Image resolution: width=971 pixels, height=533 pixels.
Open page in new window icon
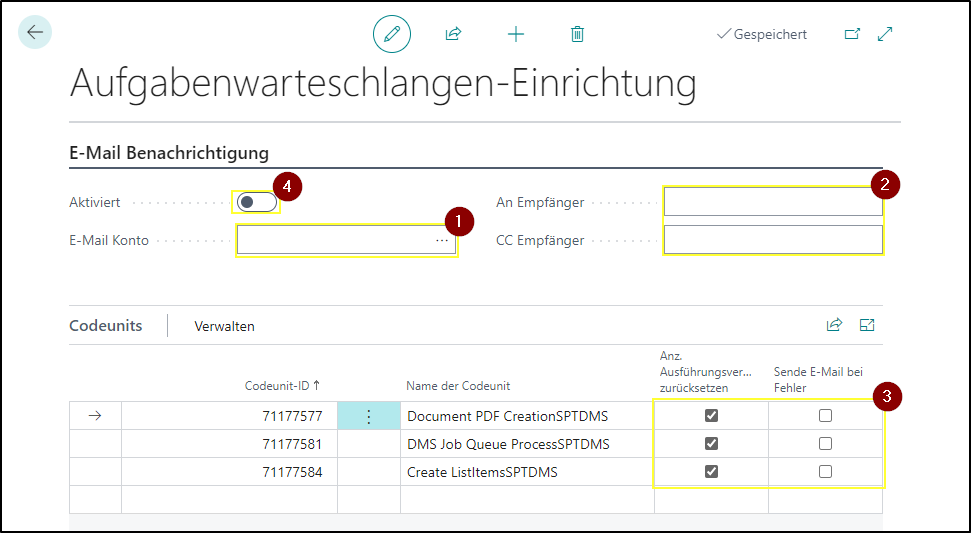853,34
